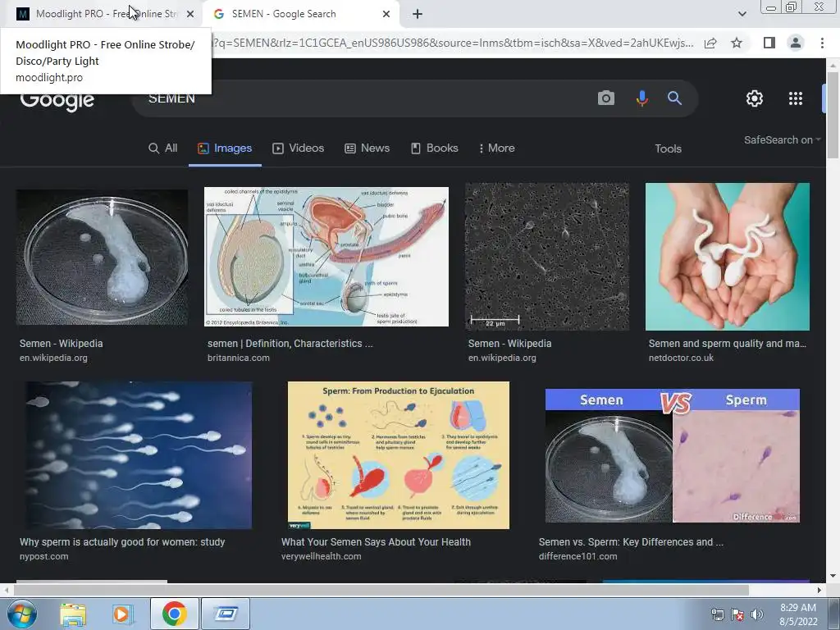
Task: Open petri dish Semen Wikipedia thumbnail
Action: 102,256
